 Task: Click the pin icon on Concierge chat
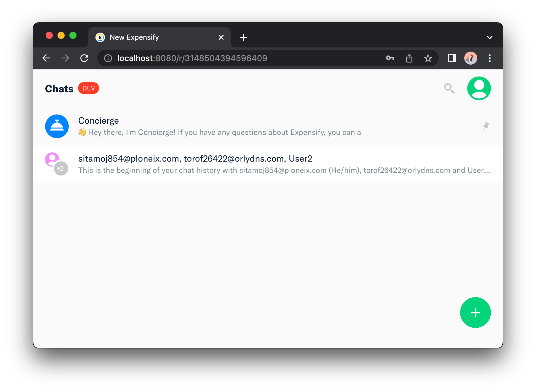(486, 126)
